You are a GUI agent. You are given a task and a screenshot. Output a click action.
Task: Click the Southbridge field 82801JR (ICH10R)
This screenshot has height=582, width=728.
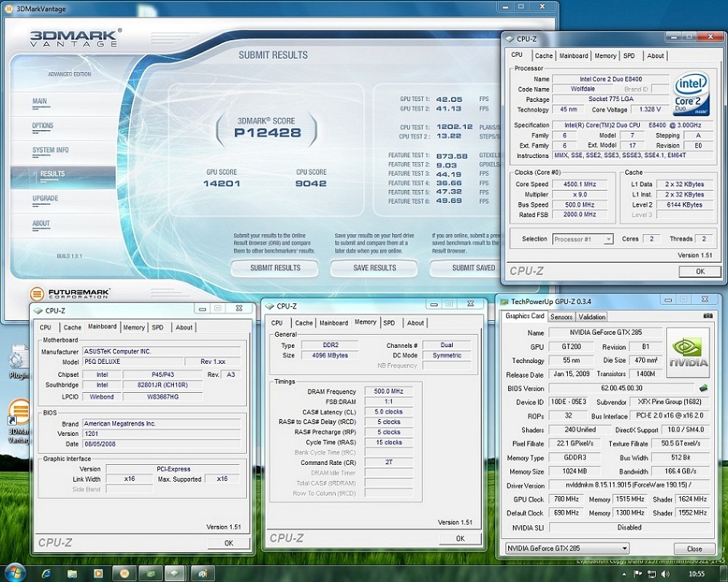[163, 385]
